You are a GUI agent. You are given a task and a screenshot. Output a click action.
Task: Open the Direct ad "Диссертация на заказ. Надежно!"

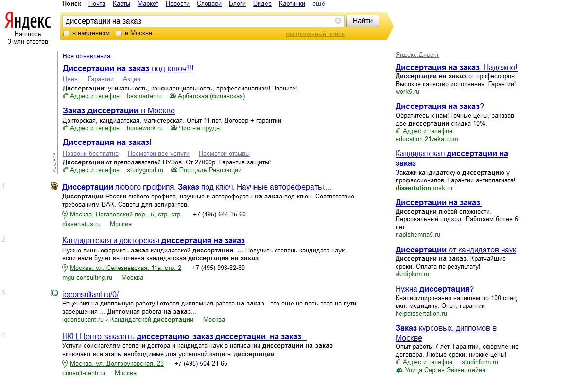(x=456, y=68)
